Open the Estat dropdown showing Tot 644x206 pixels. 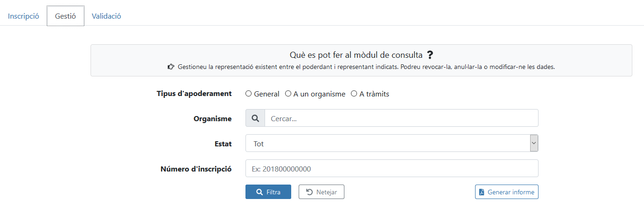coord(387,144)
